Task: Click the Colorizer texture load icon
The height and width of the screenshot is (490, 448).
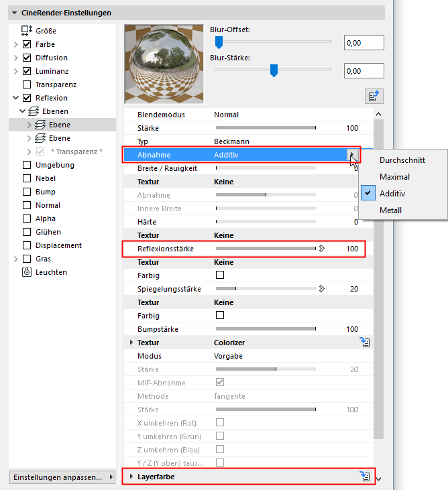Action: [365, 343]
